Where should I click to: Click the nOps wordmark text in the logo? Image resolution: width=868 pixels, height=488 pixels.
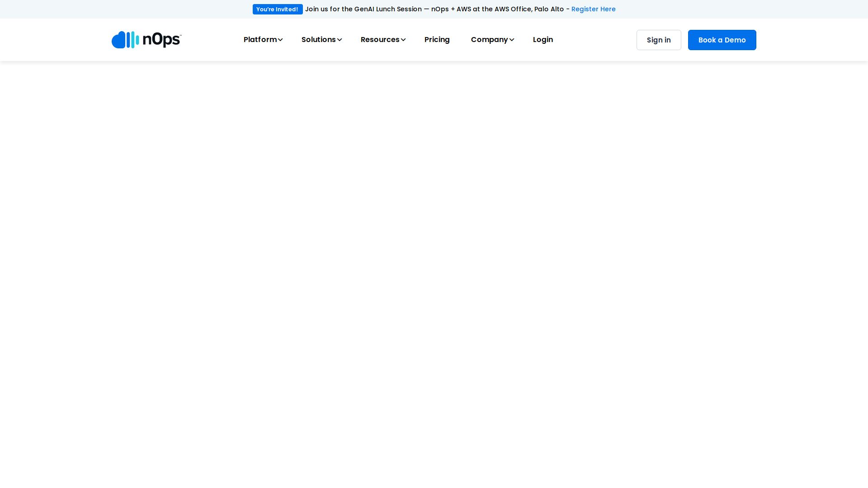click(162, 40)
